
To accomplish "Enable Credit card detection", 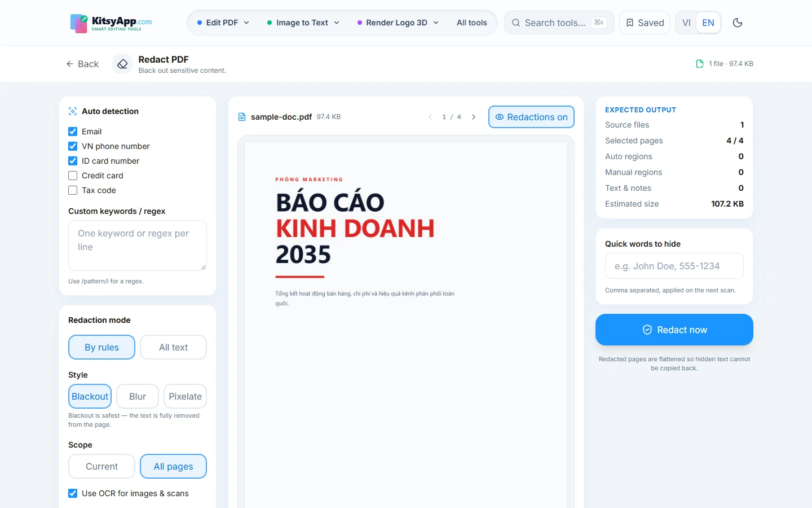I will coord(73,176).
